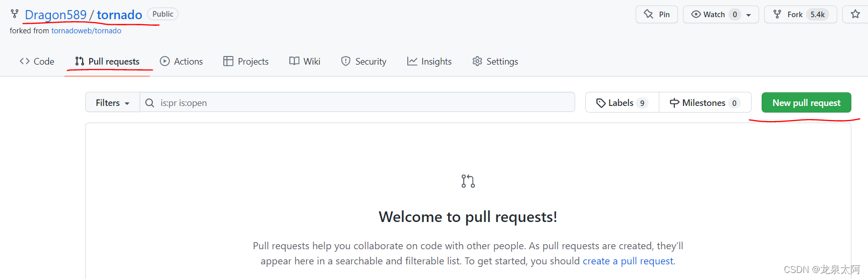
Task: Open the Dragon589 user profile link
Action: [x=55, y=15]
